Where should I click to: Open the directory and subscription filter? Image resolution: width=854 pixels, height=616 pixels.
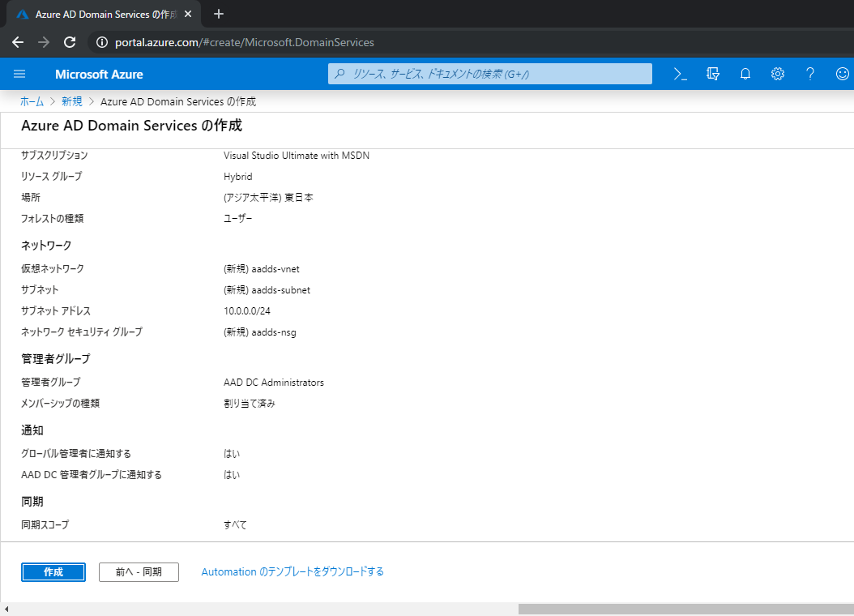point(713,74)
